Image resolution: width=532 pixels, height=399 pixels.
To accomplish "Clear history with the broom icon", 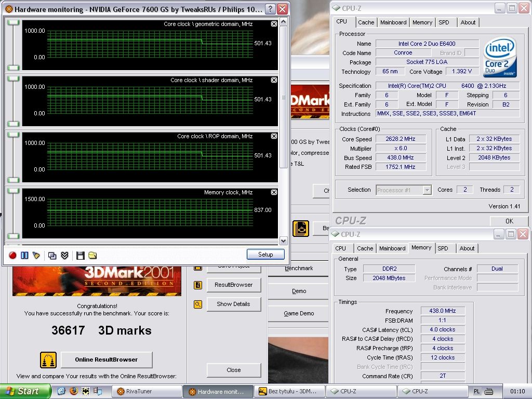I will 36,255.
